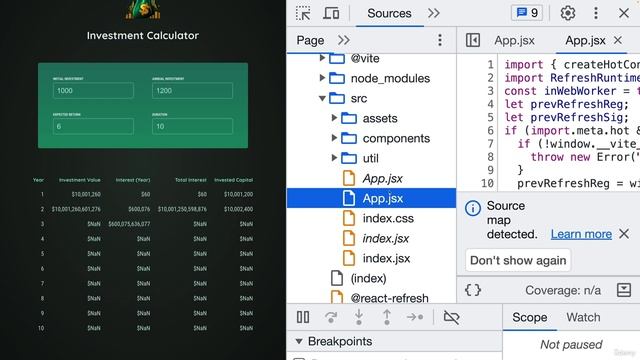Viewport: 640px width, 360px height.
Task: Show more DevTools panels next to Sources
Action: [x=434, y=13]
